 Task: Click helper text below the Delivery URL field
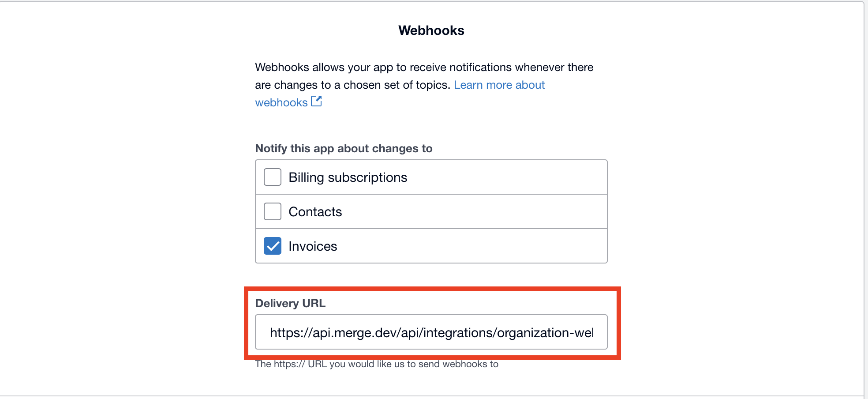376,364
